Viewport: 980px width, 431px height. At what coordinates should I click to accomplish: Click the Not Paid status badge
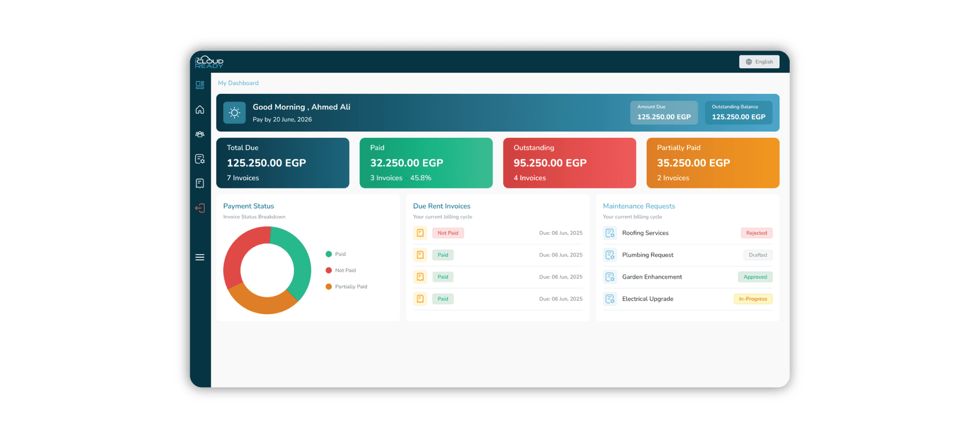point(448,233)
